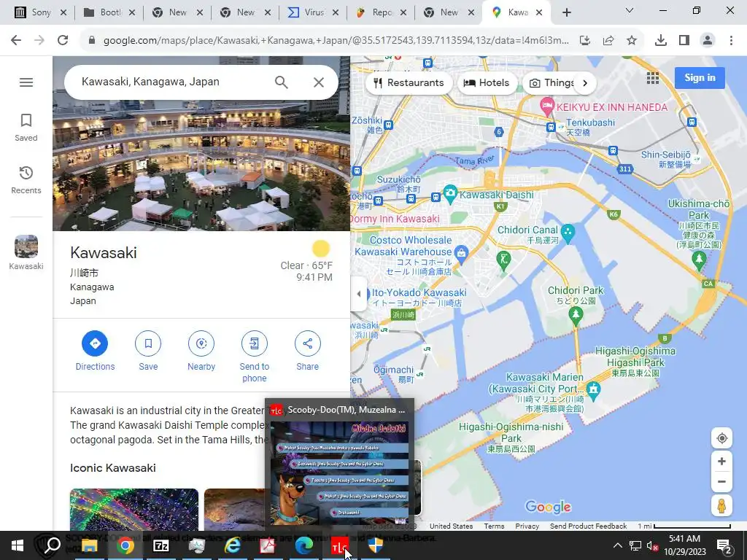Click the search magnifier icon

[281, 82]
